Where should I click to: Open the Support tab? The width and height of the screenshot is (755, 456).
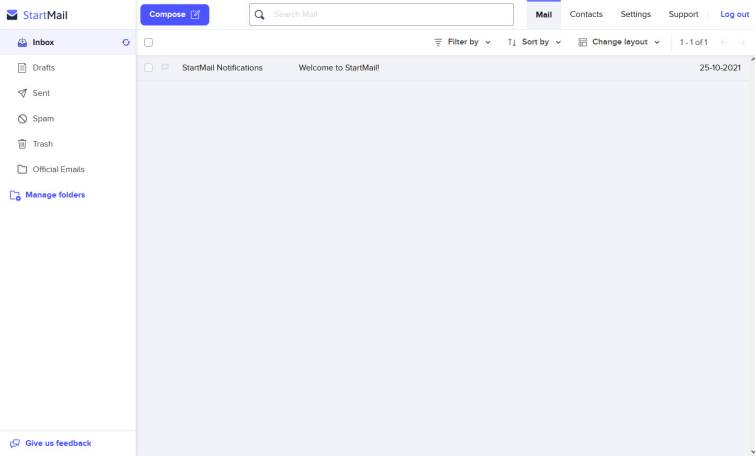coord(683,14)
